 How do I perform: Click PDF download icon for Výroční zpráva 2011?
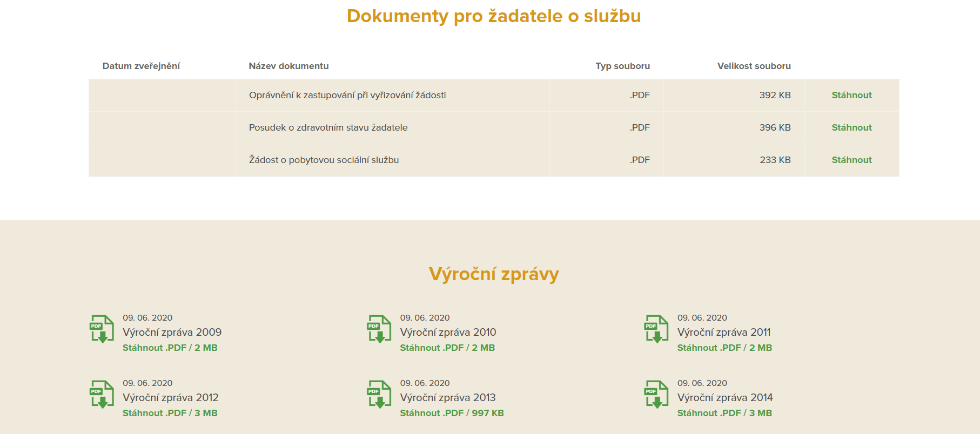(x=656, y=329)
